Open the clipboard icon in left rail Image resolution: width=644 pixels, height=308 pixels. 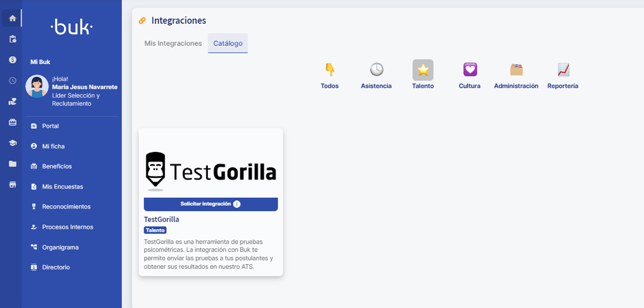(12, 39)
